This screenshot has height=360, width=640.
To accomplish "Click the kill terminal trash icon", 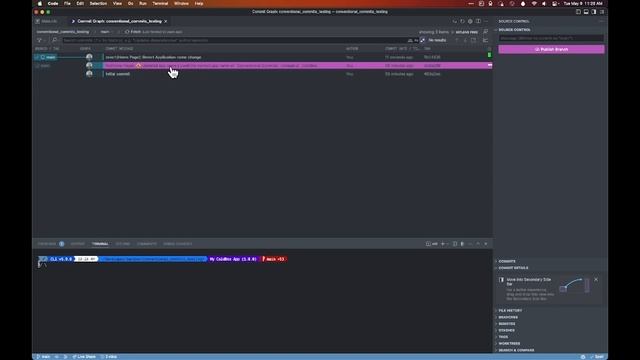I will [x=462, y=244].
